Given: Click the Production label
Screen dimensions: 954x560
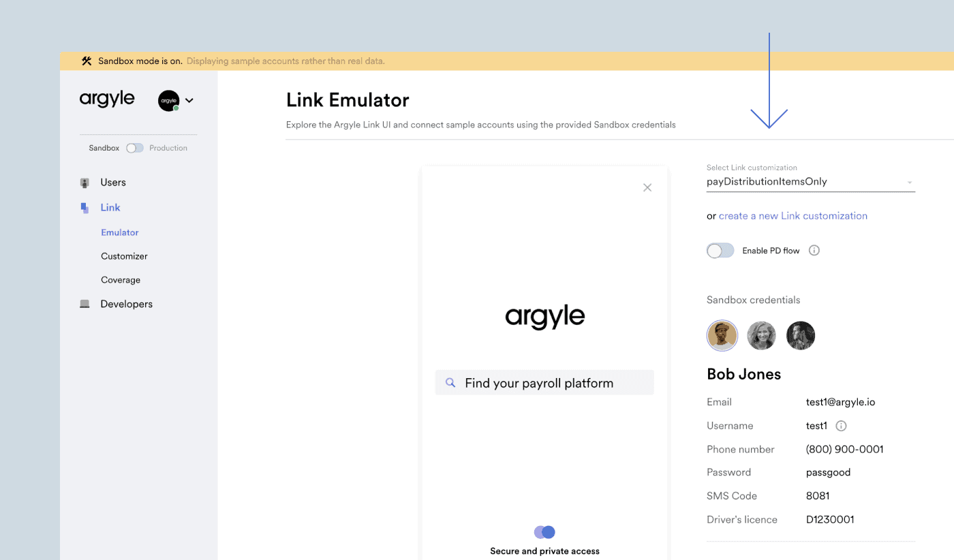Looking at the screenshot, I should coord(168,148).
